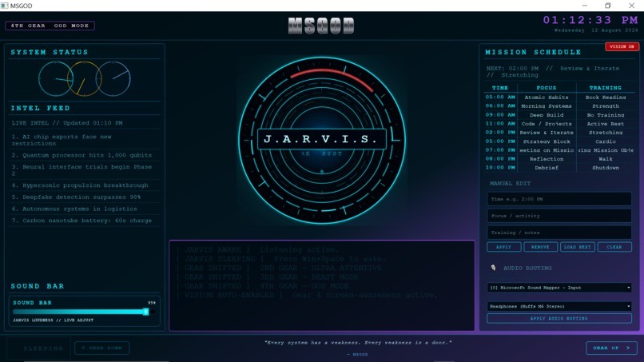The image size is (644, 362).
Task: Click APPLY AUDIO ROUTING button
Action: [x=559, y=318]
